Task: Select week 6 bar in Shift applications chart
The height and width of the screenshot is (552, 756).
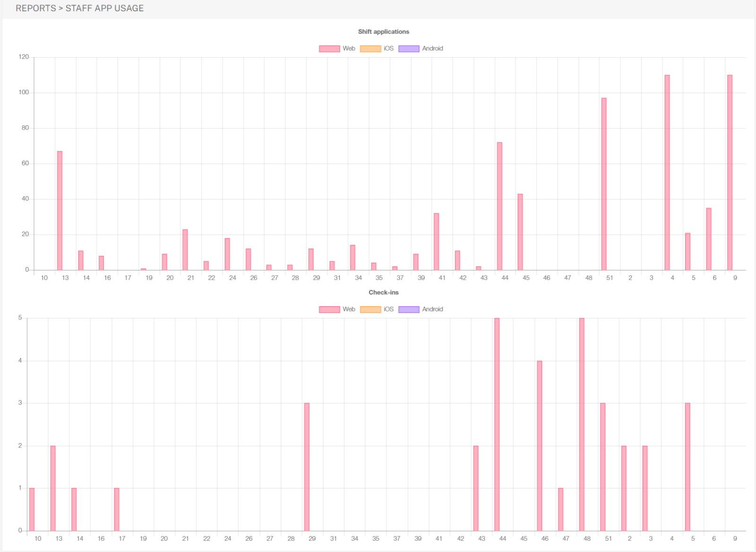Action: (x=709, y=239)
